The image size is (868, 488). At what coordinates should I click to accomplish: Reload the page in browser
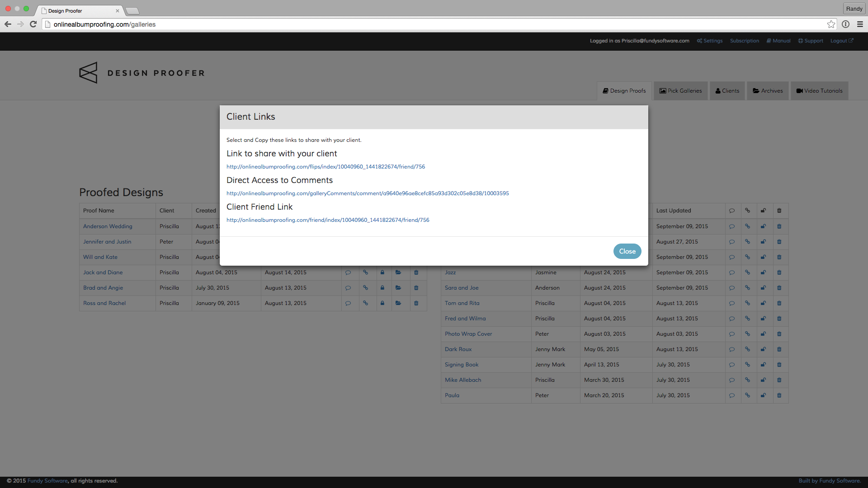[33, 24]
